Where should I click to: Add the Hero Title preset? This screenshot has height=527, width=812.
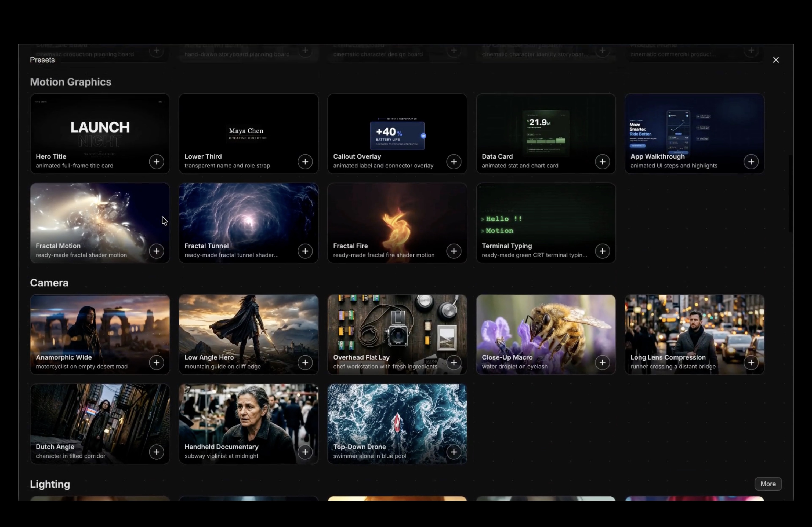(x=157, y=162)
